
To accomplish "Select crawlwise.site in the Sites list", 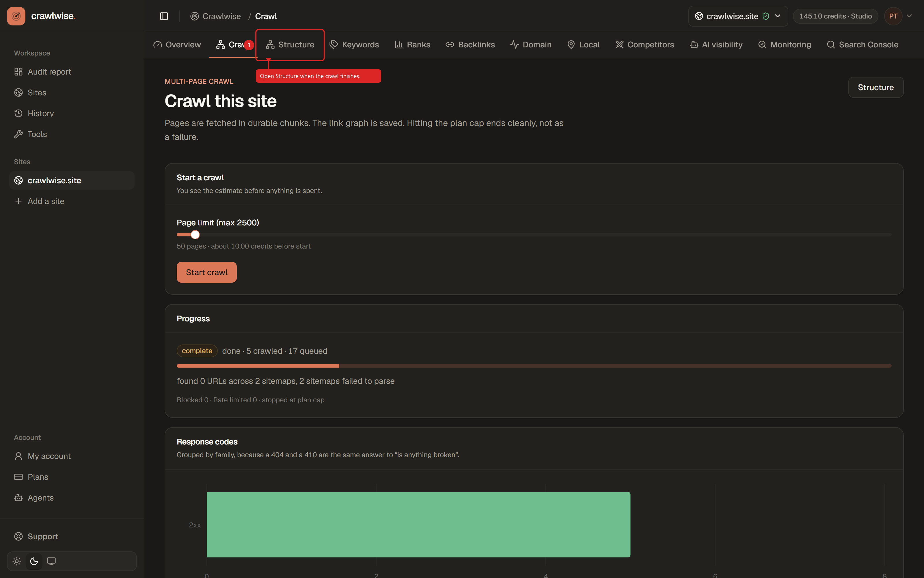I will coord(72,180).
